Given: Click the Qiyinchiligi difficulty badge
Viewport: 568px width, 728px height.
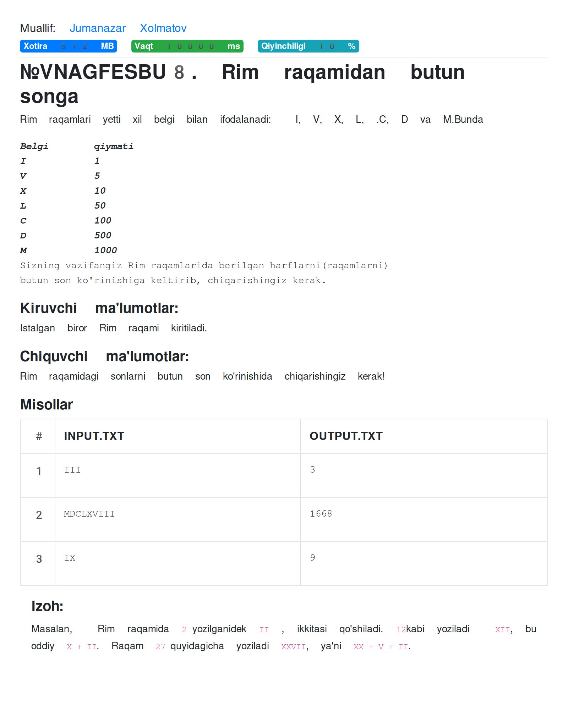Looking at the screenshot, I should click(308, 46).
